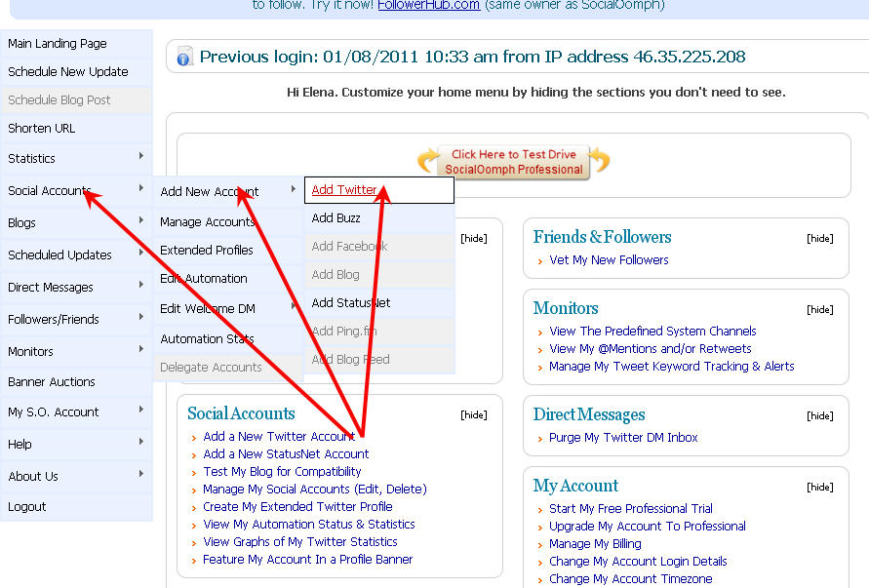Open Manage My Social Accounts (Edit, Delete)

click(315, 490)
